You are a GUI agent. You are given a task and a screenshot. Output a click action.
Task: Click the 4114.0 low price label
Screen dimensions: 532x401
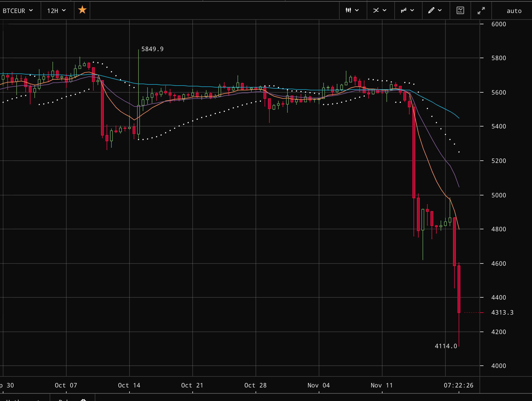(446, 346)
